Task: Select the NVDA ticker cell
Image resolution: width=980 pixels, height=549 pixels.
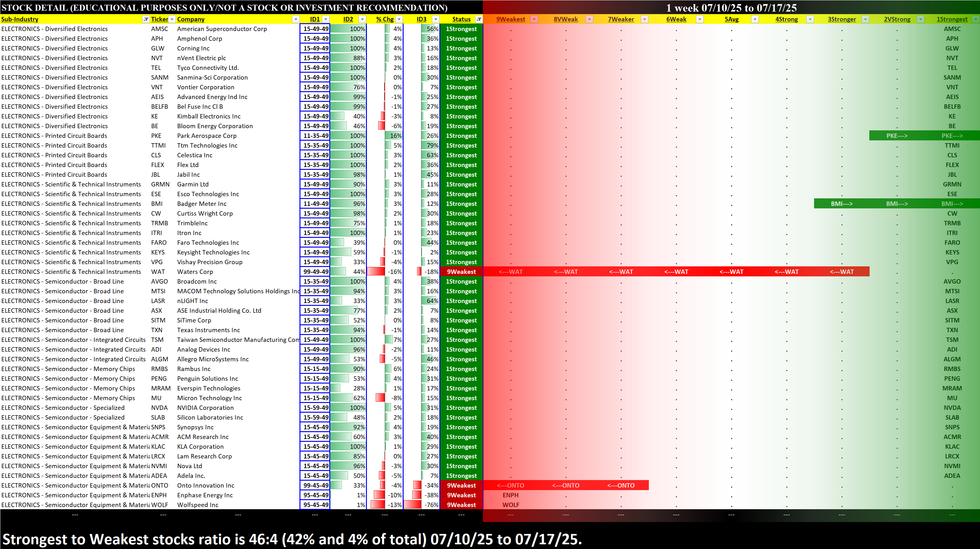Action: coord(159,408)
